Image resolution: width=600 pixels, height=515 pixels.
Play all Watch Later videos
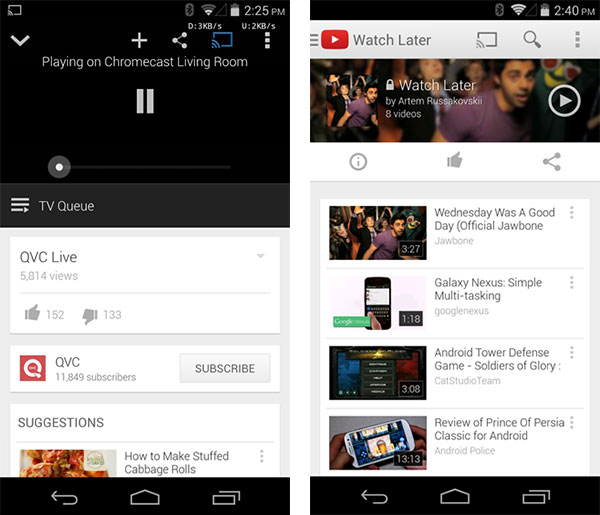(564, 101)
